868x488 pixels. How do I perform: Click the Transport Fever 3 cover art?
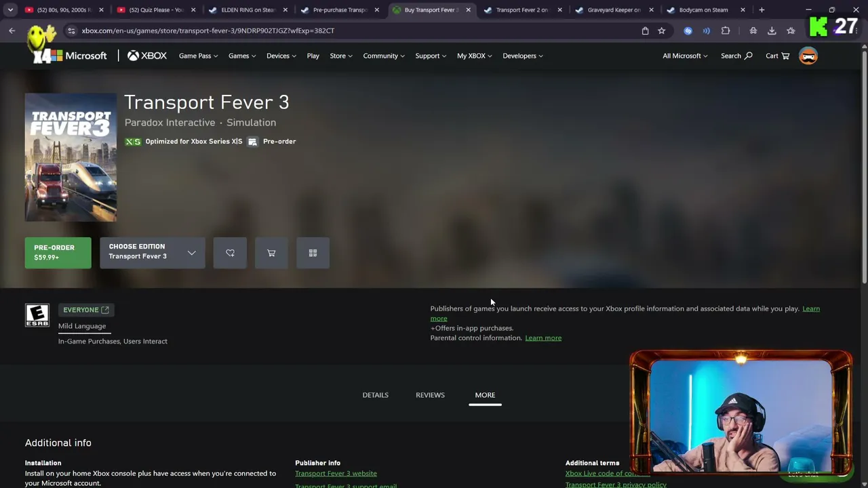pyautogui.click(x=71, y=157)
